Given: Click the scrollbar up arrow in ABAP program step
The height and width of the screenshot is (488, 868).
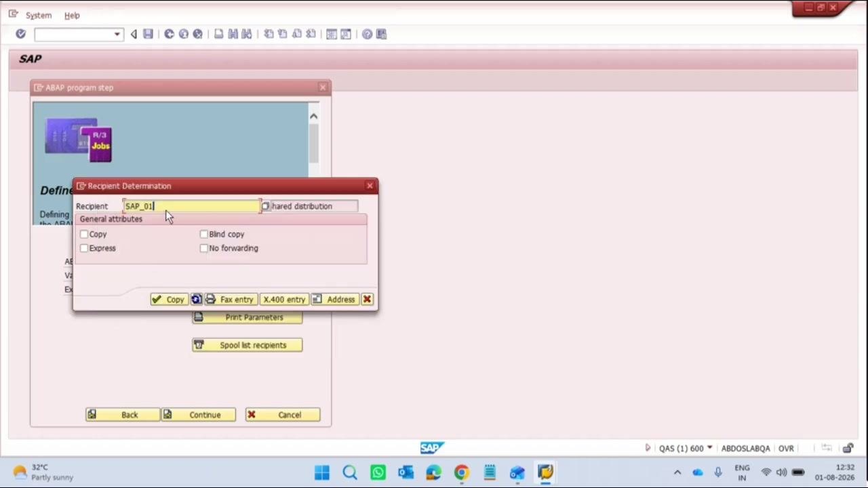Looking at the screenshot, I should tap(313, 117).
